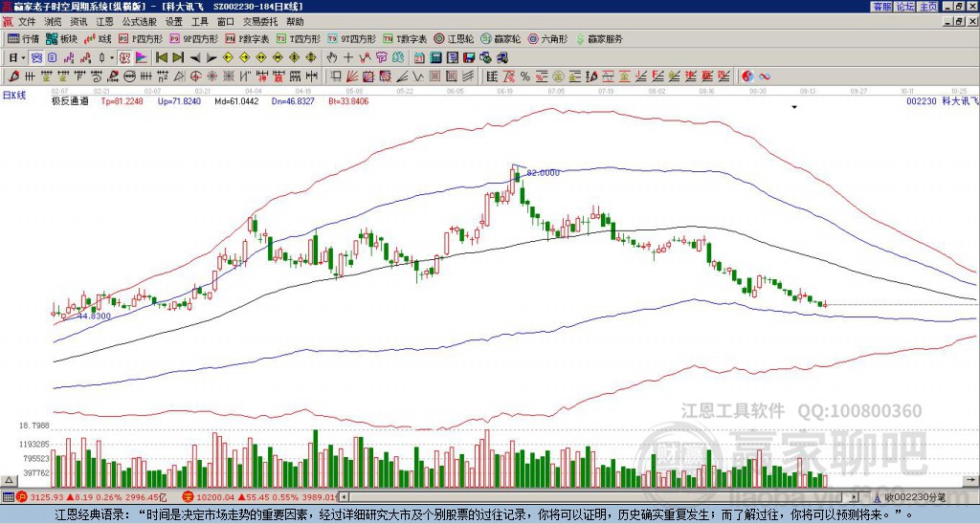Click the status bar grid icon
This screenshot has height=524, width=980.
point(8,497)
